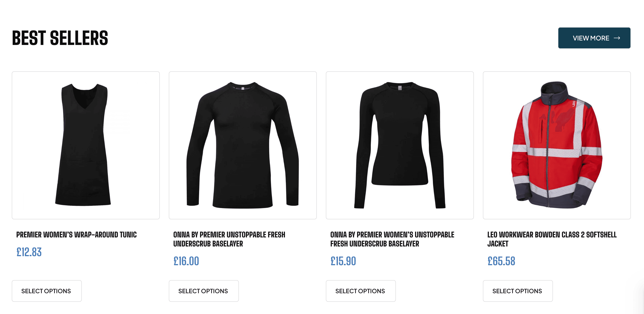The height and width of the screenshot is (314, 644).
Task: Open Onna Unstoppable Fresh Underscrub Baselayer title
Action: click(x=229, y=239)
